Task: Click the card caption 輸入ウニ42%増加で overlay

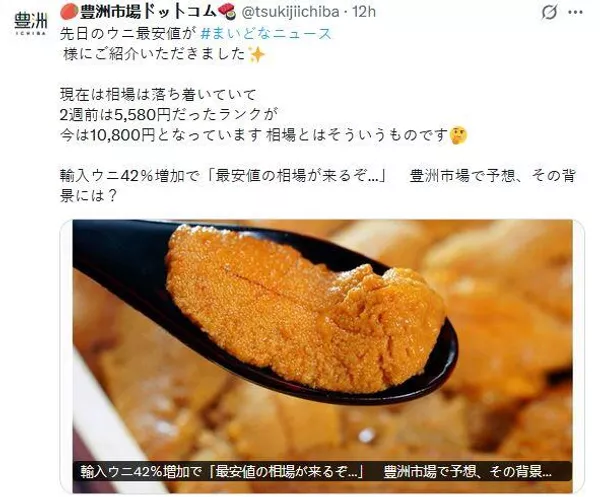Action: (x=317, y=471)
